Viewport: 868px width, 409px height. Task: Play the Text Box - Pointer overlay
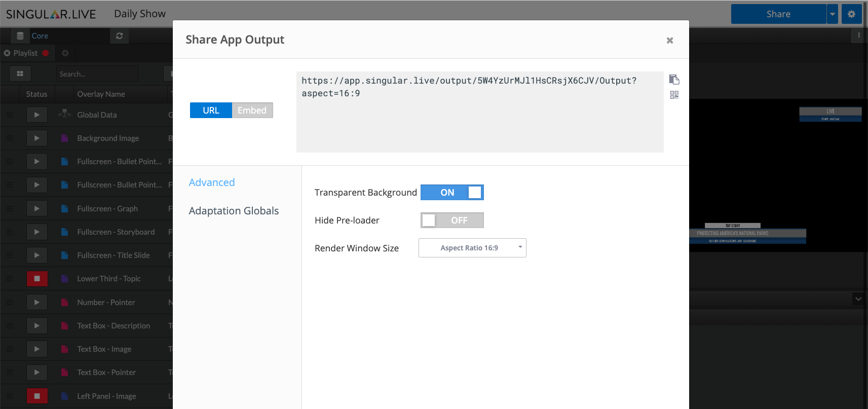point(37,373)
